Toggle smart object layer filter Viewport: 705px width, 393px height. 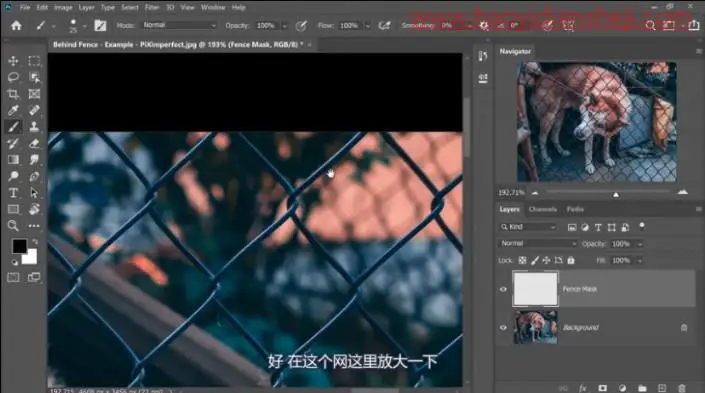click(x=625, y=228)
